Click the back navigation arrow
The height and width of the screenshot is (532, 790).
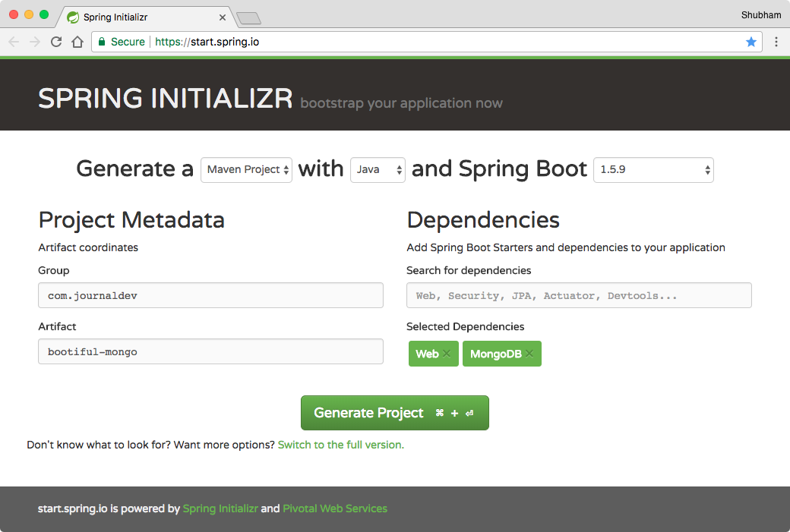(x=14, y=42)
